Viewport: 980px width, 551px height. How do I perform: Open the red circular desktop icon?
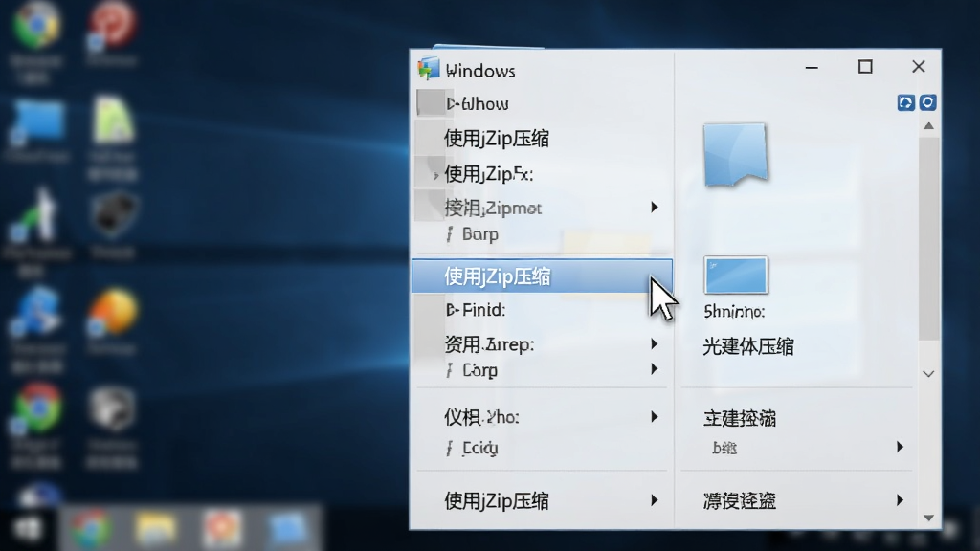113,25
